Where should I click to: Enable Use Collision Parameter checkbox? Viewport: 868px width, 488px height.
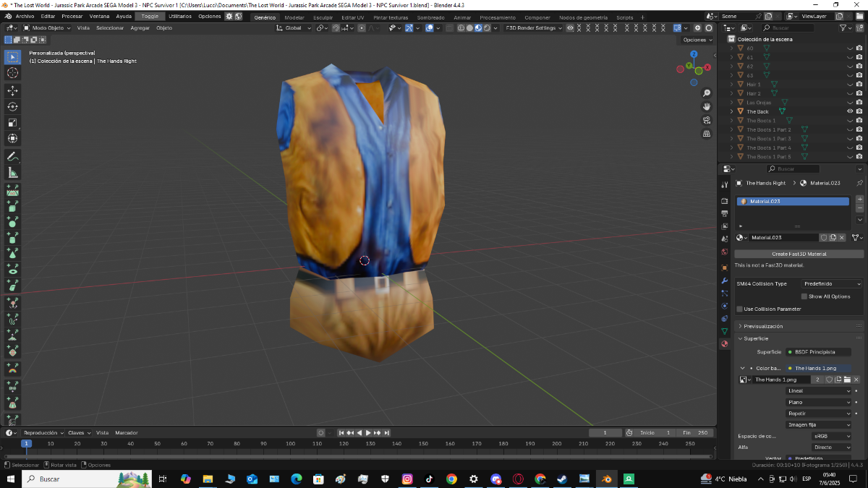coord(739,309)
